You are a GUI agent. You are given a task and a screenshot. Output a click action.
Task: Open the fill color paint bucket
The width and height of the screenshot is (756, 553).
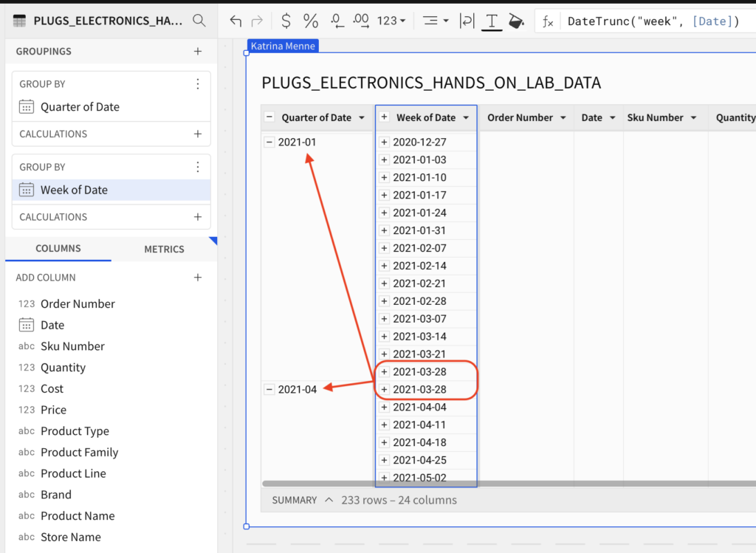516,21
